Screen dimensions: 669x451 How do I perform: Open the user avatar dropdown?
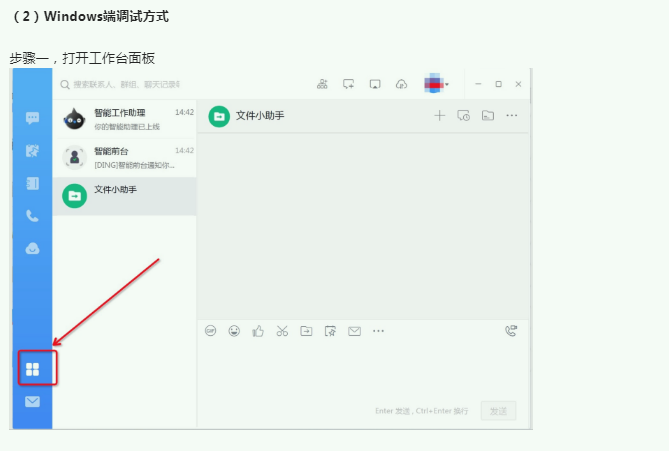tap(436, 84)
